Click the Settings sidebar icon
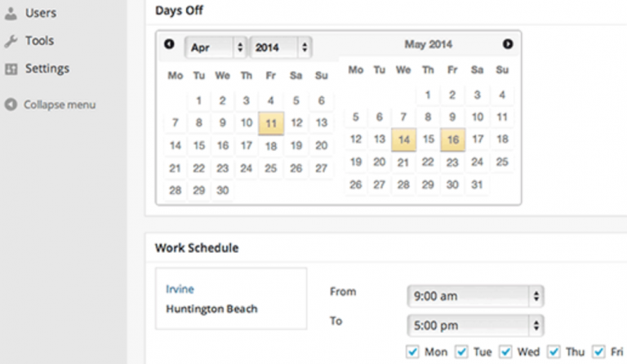627x364 pixels. [x=11, y=69]
